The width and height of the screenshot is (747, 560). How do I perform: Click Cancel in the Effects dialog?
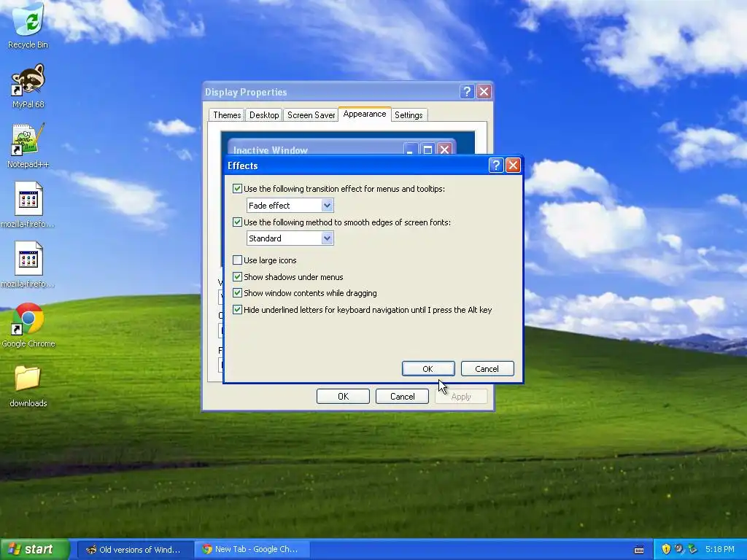click(x=487, y=368)
